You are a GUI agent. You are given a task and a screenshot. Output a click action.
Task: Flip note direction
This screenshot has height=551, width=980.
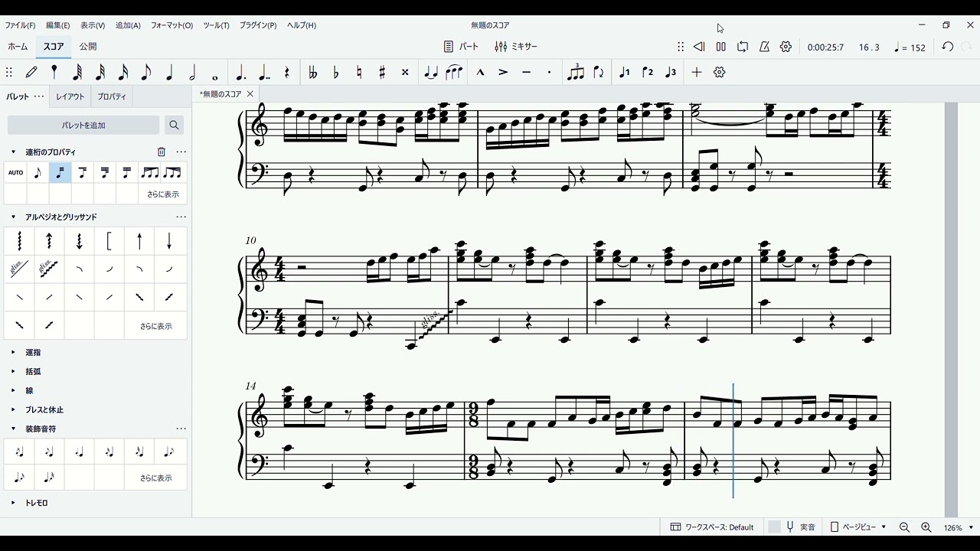599,73
